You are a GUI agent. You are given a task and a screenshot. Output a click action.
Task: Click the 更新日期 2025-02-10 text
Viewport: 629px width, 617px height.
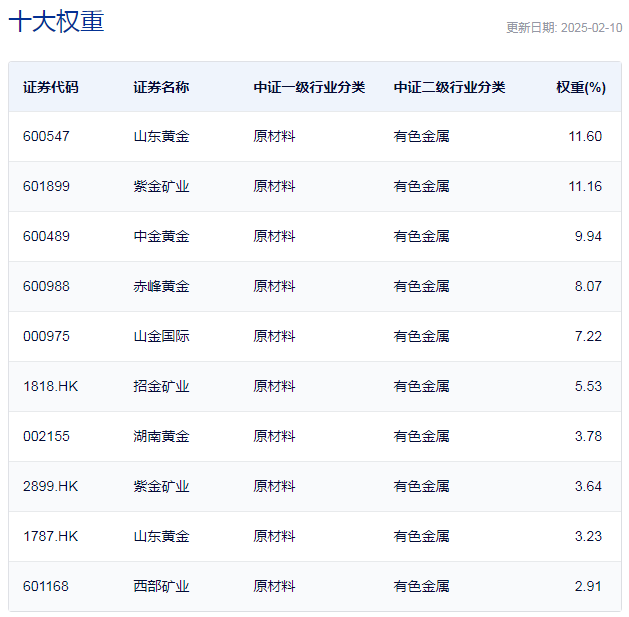coord(563,28)
